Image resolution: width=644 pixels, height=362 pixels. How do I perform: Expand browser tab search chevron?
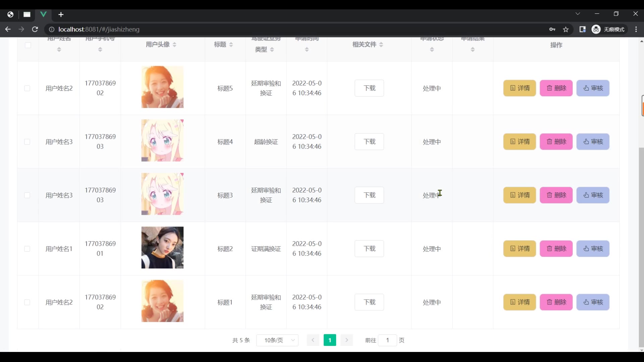coord(578,14)
